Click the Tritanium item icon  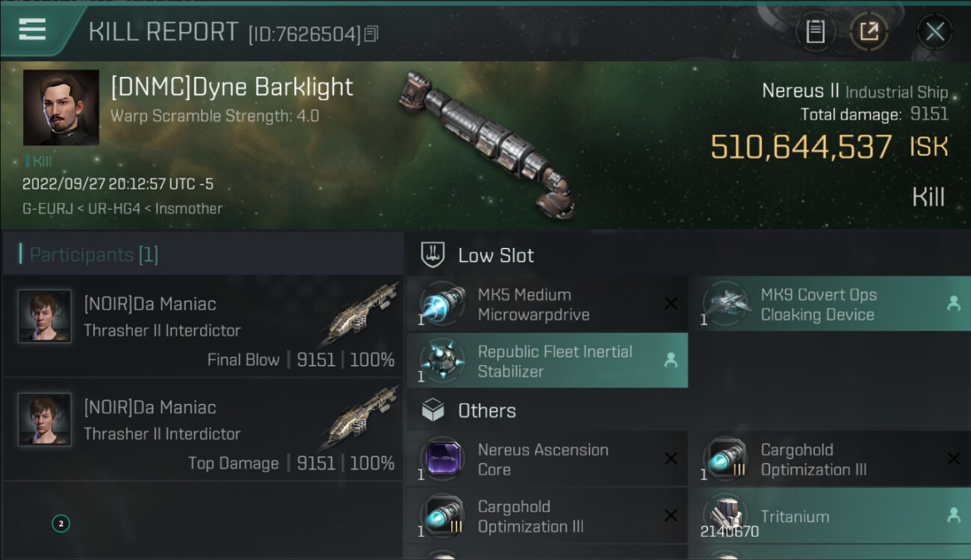click(x=725, y=516)
